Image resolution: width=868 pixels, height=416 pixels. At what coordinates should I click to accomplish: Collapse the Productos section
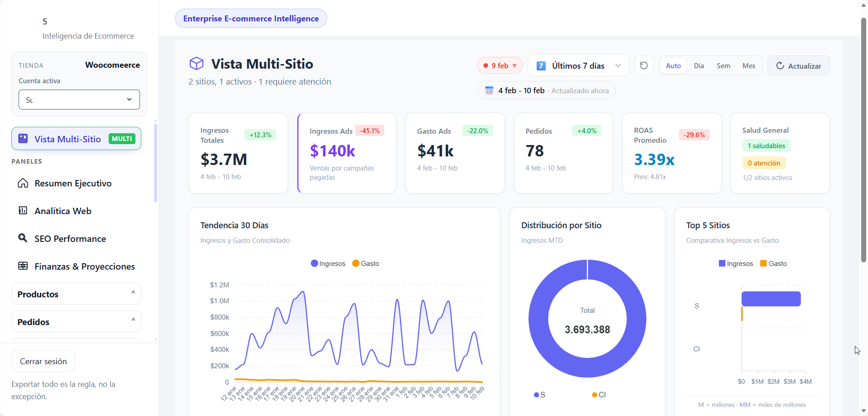point(133,293)
